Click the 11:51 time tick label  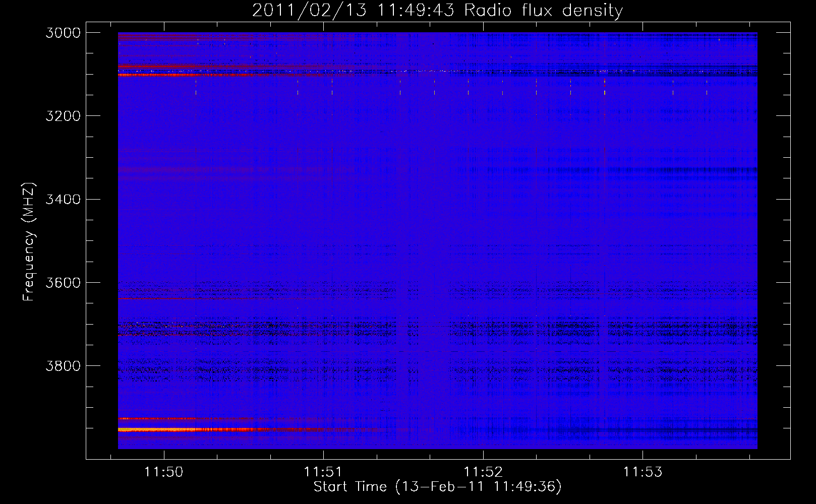coord(323,472)
